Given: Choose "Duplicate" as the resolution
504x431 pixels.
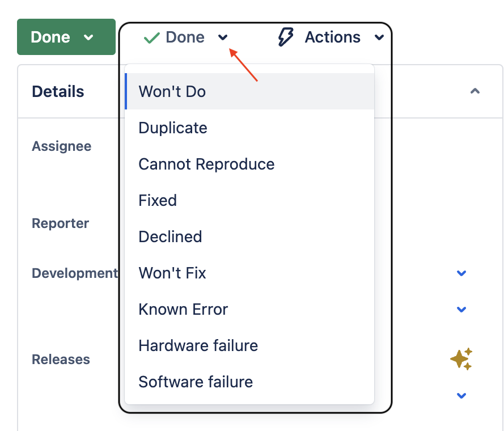Looking at the screenshot, I should pyautogui.click(x=172, y=128).
